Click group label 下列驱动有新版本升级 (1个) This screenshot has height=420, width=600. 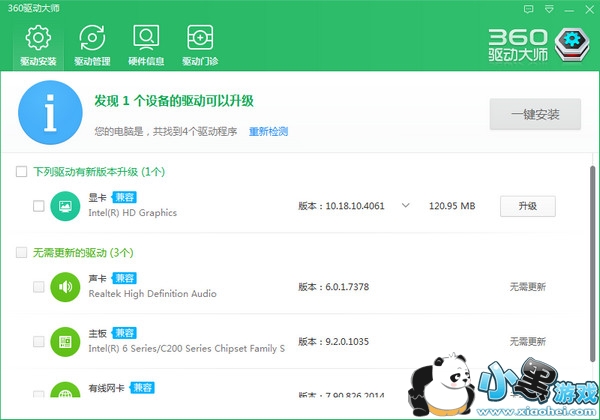(x=99, y=172)
